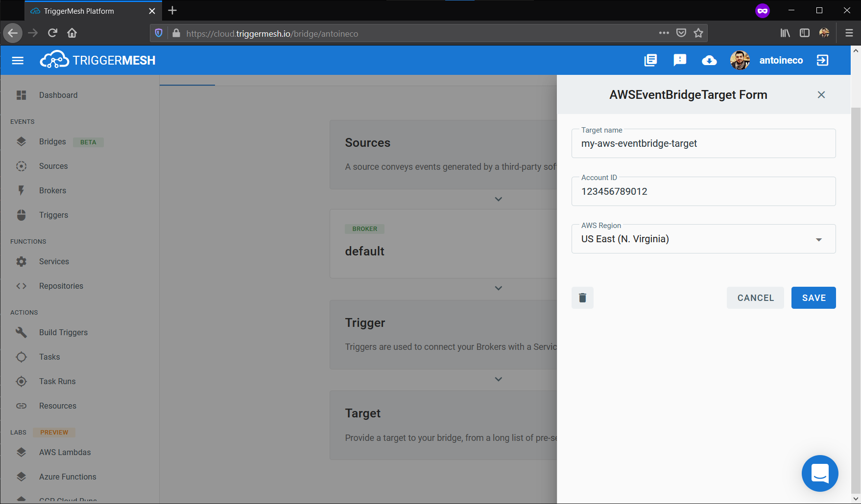Click the Account ID input field
Screen dimensions: 861x504
pos(703,191)
